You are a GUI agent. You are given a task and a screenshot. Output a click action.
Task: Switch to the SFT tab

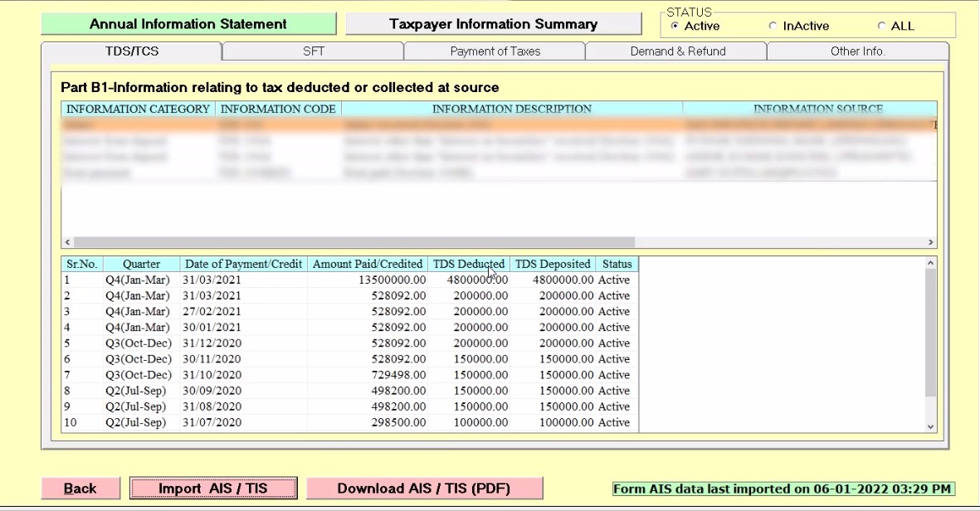coord(313,51)
